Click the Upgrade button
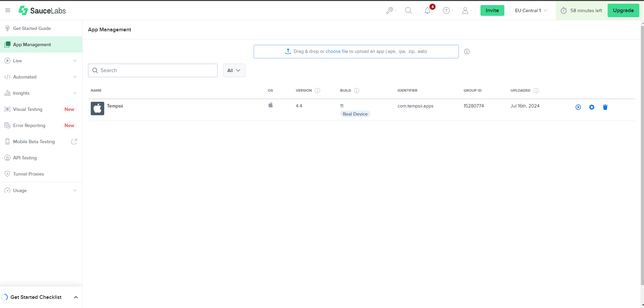 [x=623, y=10]
